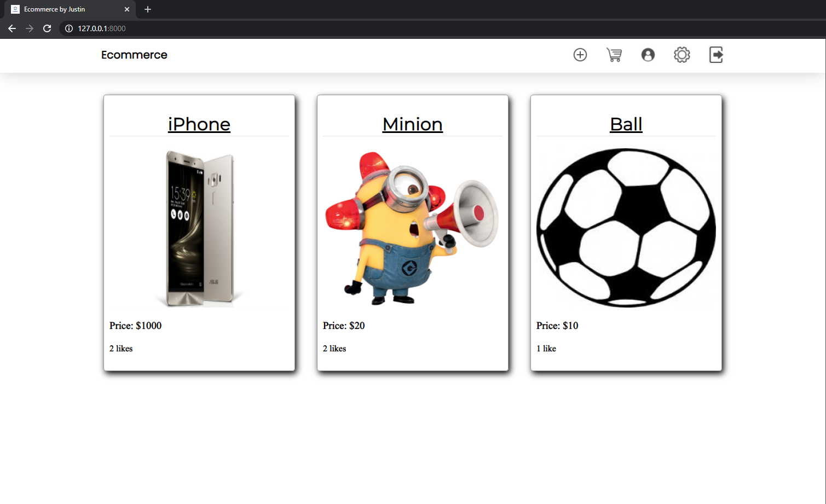
Task: Click the "Price: $20" text
Action: click(x=344, y=326)
